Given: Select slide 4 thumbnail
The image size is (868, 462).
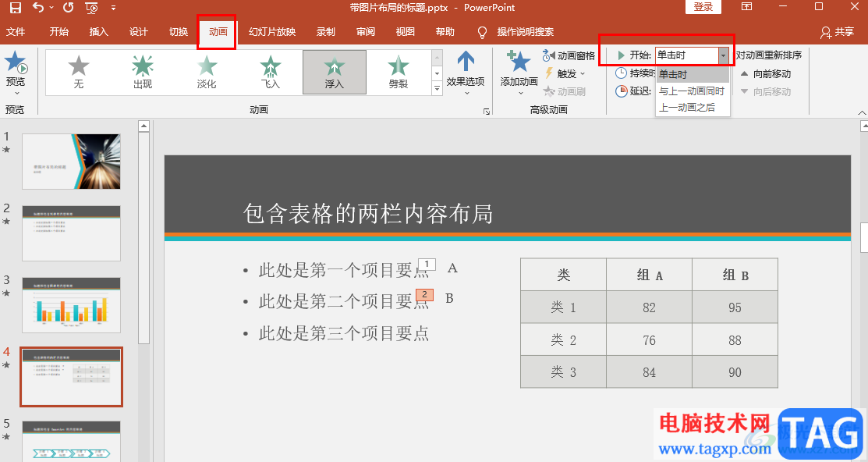Looking at the screenshot, I should point(72,377).
